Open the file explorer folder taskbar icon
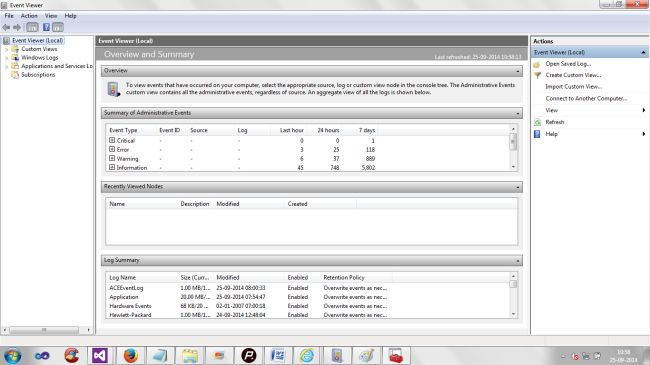 click(190, 356)
